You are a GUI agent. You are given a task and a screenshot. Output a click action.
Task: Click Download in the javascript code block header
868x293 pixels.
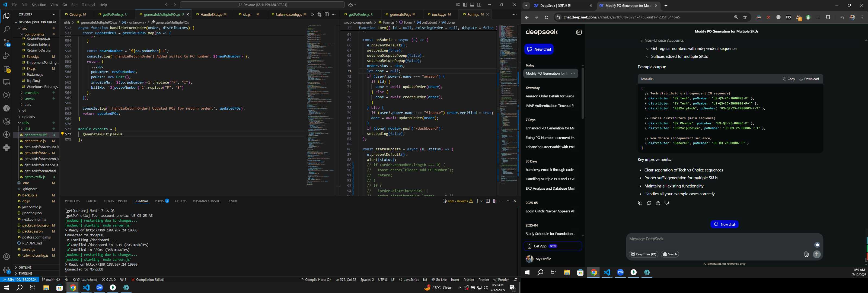coord(809,79)
